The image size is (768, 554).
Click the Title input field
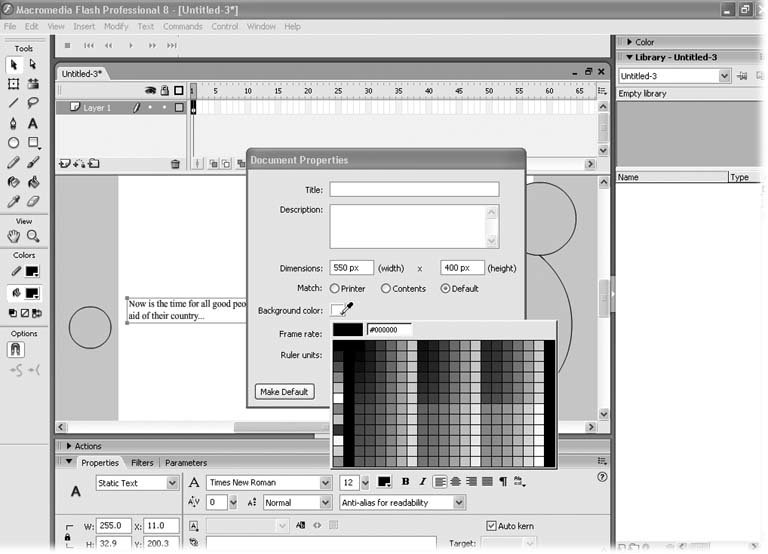click(414, 189)
